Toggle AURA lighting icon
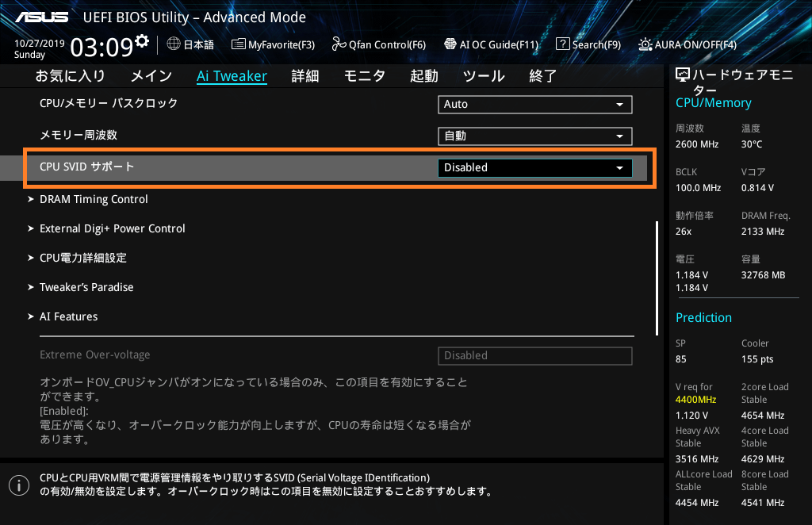Viewport: 812px width, 525px height. coord(645,44)
